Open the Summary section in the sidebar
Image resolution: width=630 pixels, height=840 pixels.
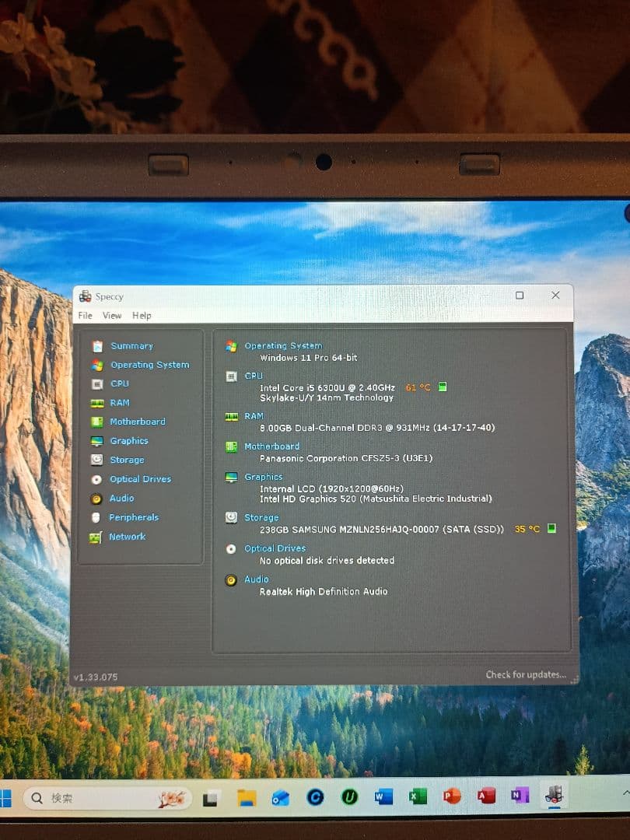click(x=131, y=346)
